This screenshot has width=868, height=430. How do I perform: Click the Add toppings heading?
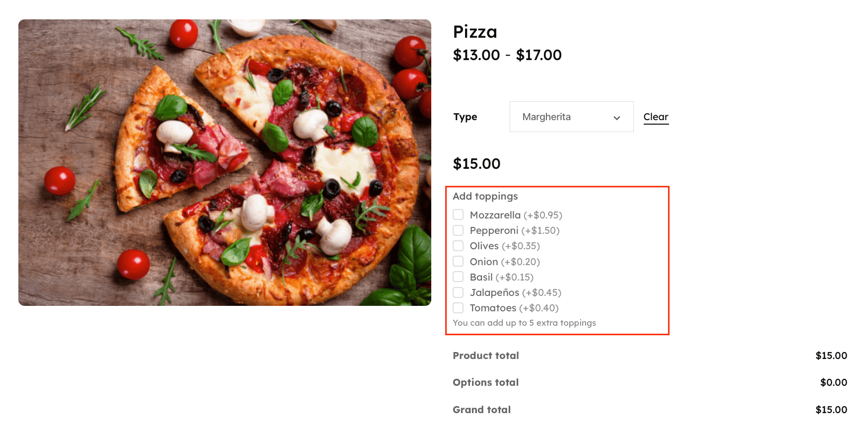pyautogui.click(x=485, y=196)
